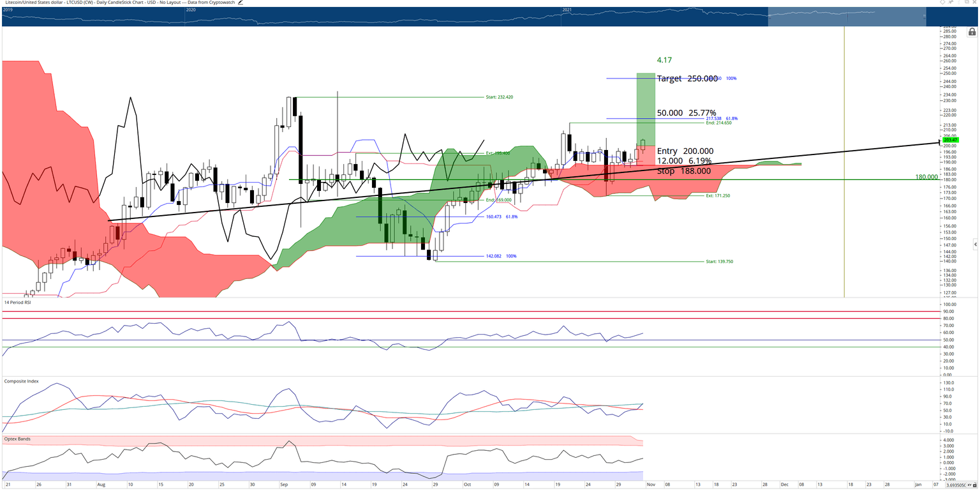Click the Composite Index panel title
The height and width of the screenshot is (491, 980).
pyautogui.click(x=21, y=381)
